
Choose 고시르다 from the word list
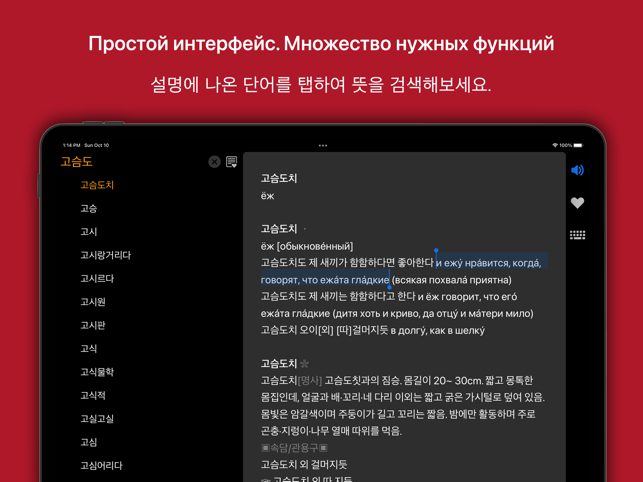pyautogui.click(x=97, y=279)
